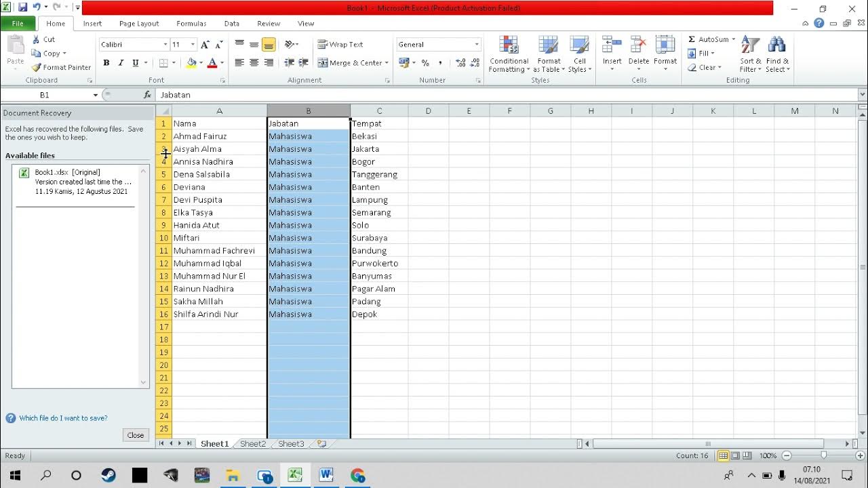868x488 pixels.
Task: Apply Percent Style number format
Action: point(425,63)
